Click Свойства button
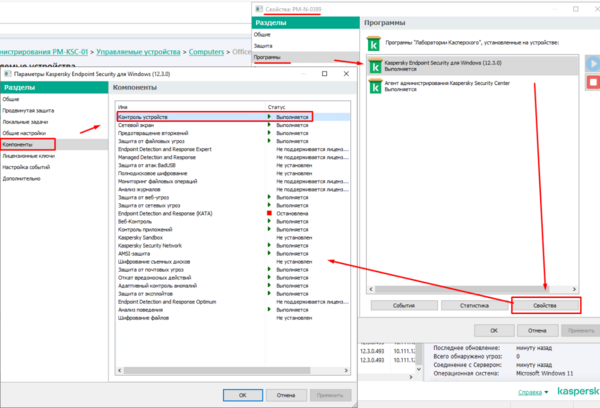 point(545,305)
